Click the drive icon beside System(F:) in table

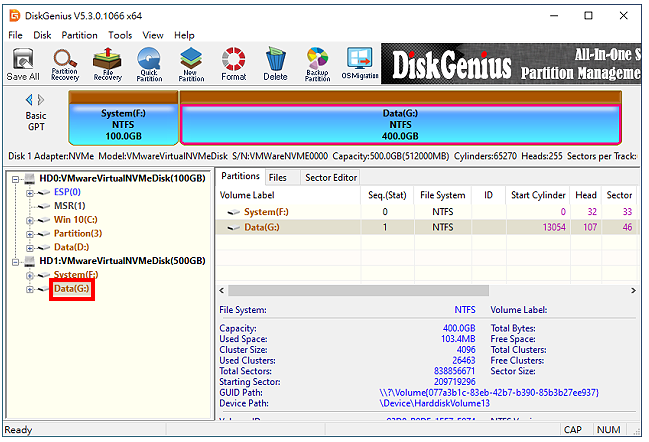click(234, 212)
